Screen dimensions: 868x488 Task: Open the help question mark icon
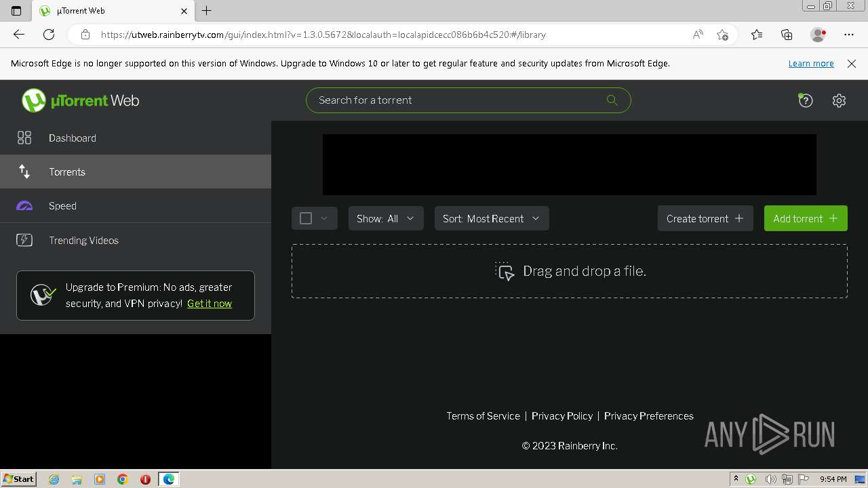coord(806,100)
